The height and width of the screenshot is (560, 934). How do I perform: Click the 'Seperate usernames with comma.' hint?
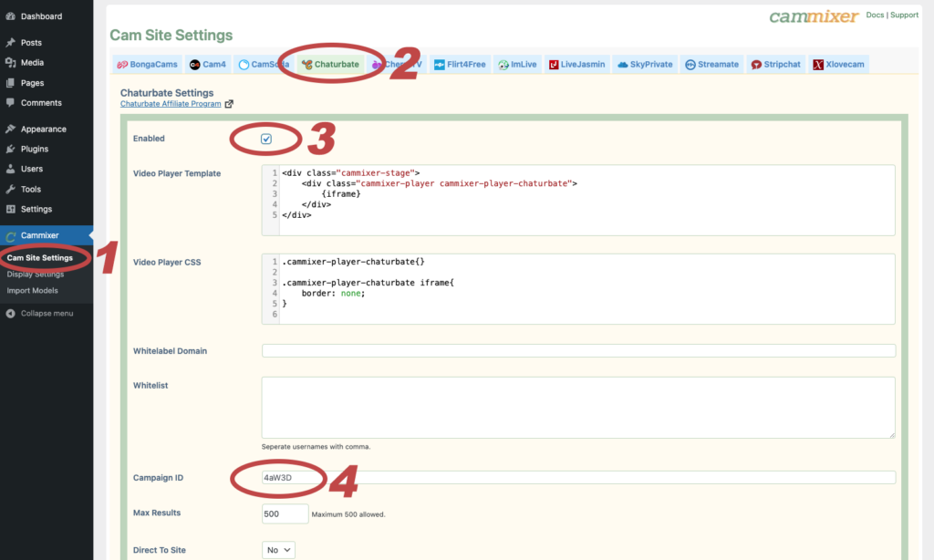[x=316, y=447]
